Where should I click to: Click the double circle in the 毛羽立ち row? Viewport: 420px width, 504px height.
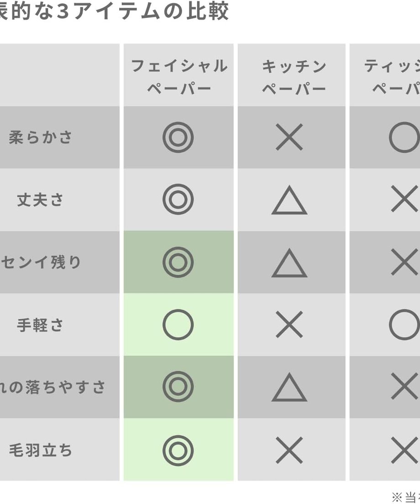pos(178,451)
